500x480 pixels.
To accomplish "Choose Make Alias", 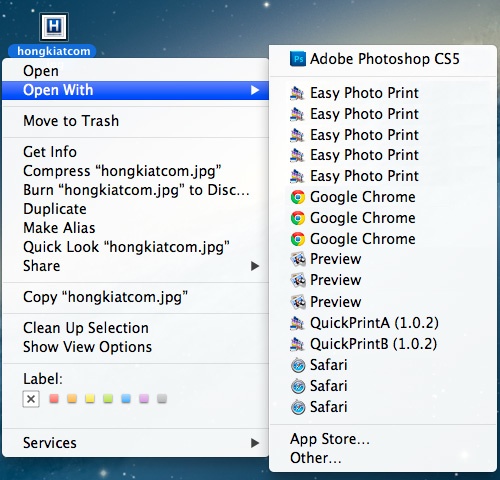I will point(135,228).
